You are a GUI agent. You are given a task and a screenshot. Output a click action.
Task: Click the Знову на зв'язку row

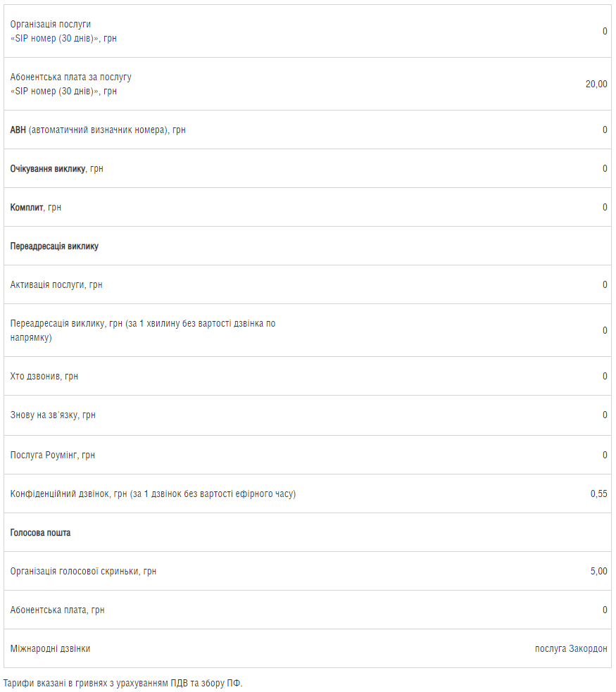[x=308, y=415]
